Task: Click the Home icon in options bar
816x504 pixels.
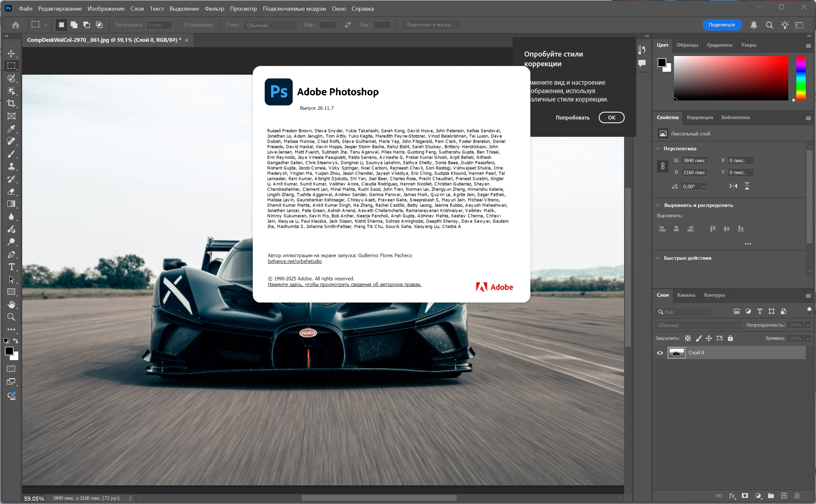Action: point(15,25)
